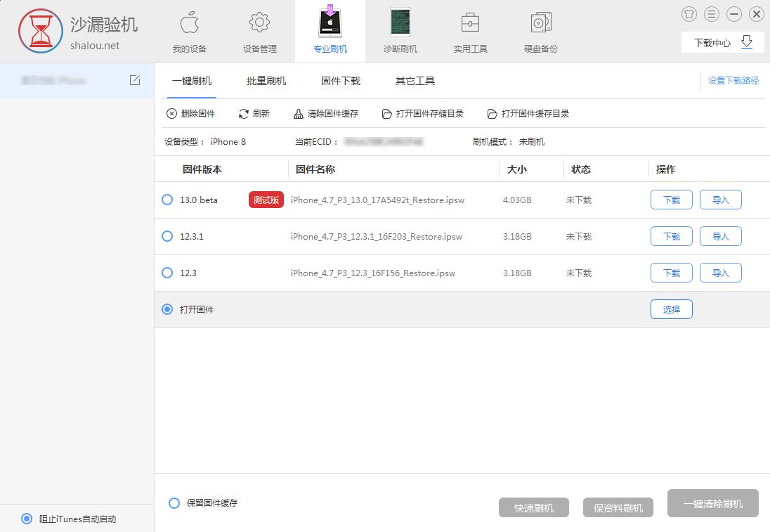Open 设备管理 with the gear icon
770x532 pixels.
pyautogui.click(x=259, y=23)
